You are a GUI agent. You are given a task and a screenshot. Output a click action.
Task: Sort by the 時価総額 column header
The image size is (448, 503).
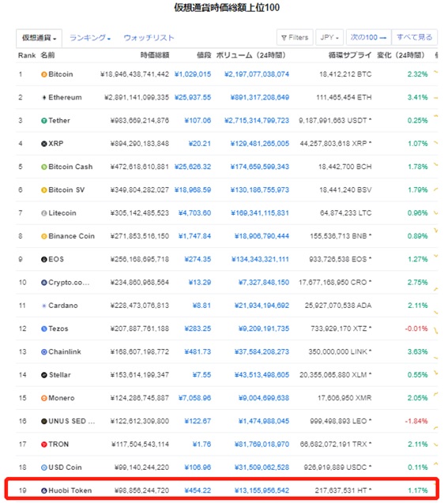point(155,55)
